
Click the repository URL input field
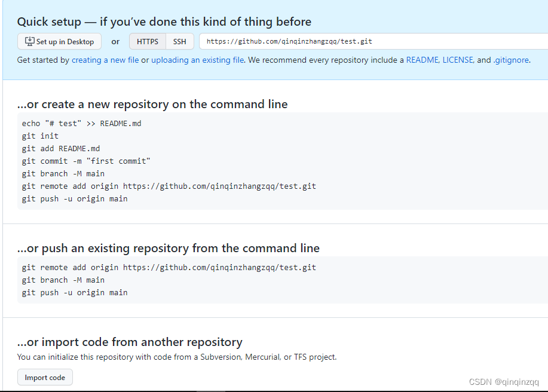coord(374,42)
